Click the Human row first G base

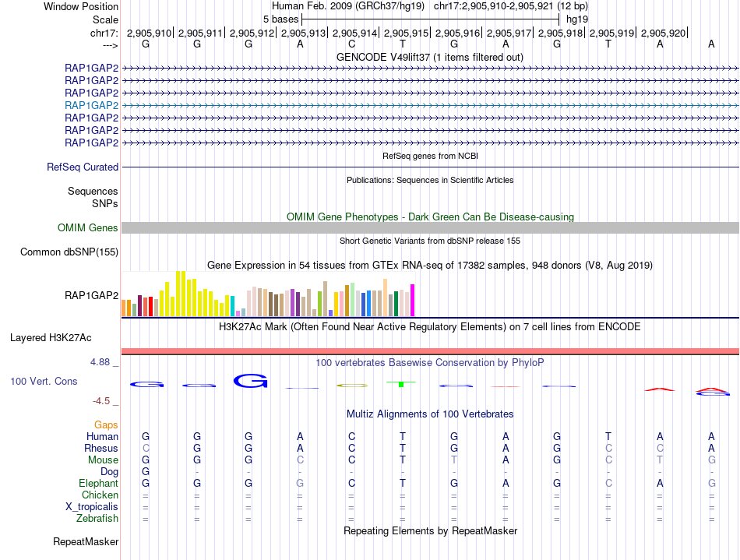(146, 436)
